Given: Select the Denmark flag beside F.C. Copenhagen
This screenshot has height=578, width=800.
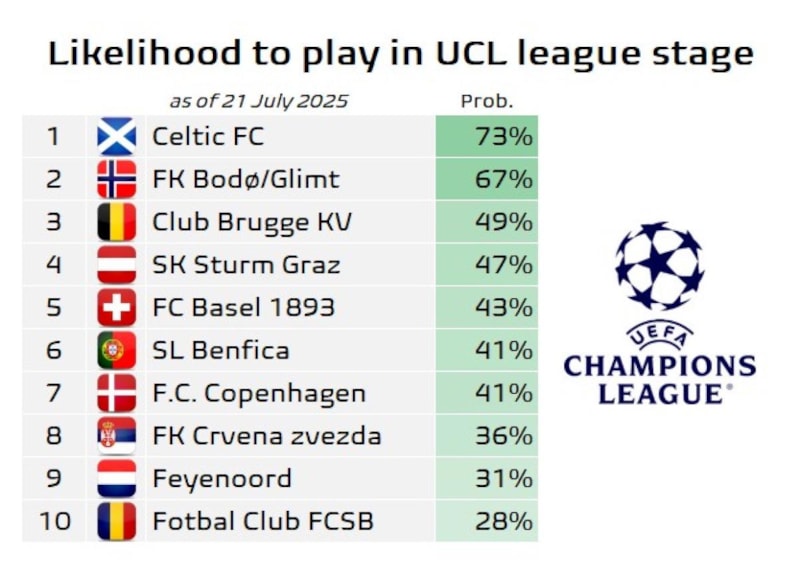Looking at the screenshot, I should point(117,393).
